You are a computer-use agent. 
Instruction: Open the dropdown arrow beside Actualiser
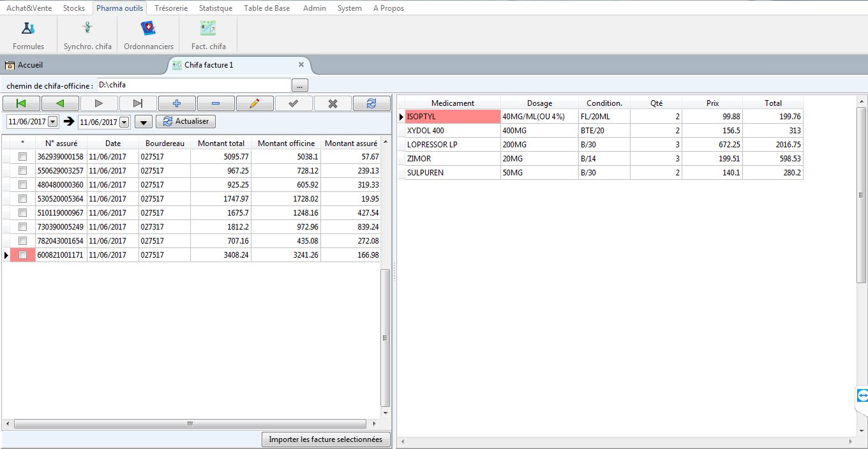(x=144, y=122)
